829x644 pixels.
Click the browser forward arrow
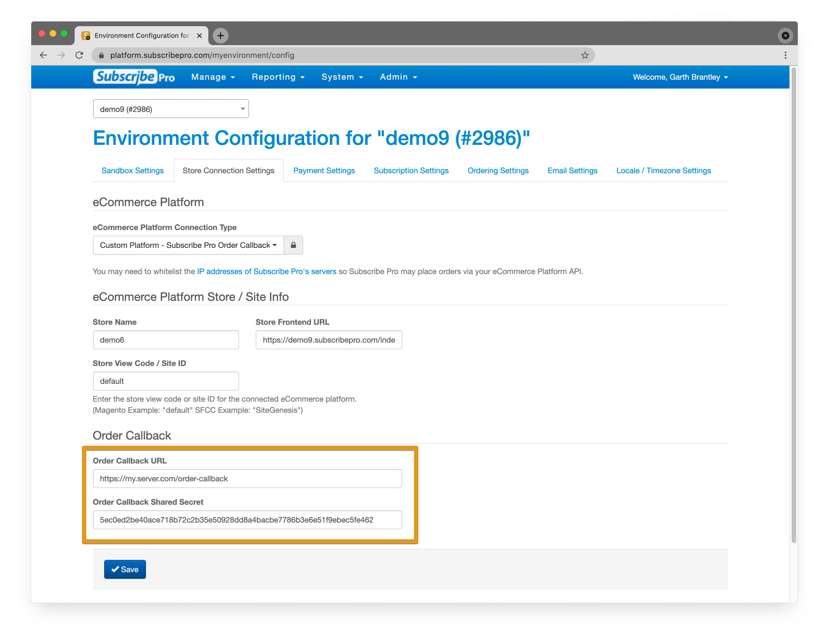(61, 55)
